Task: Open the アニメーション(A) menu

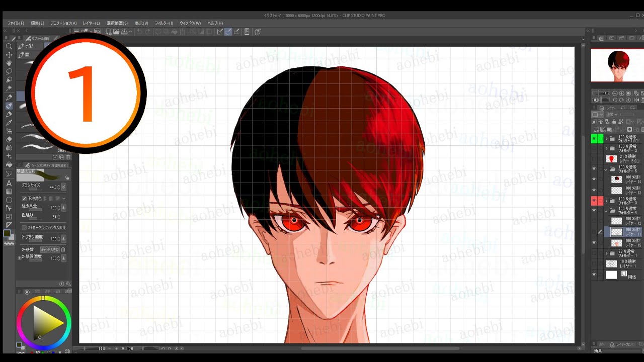Action: coord(63,23)
